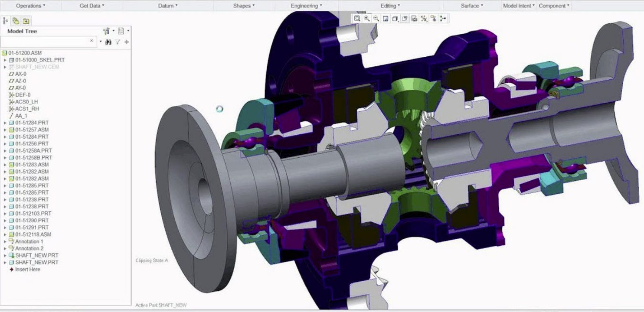The image size is (644, 312).
Task: Click the binoculars Find icon
Action: tap(108, 42)
